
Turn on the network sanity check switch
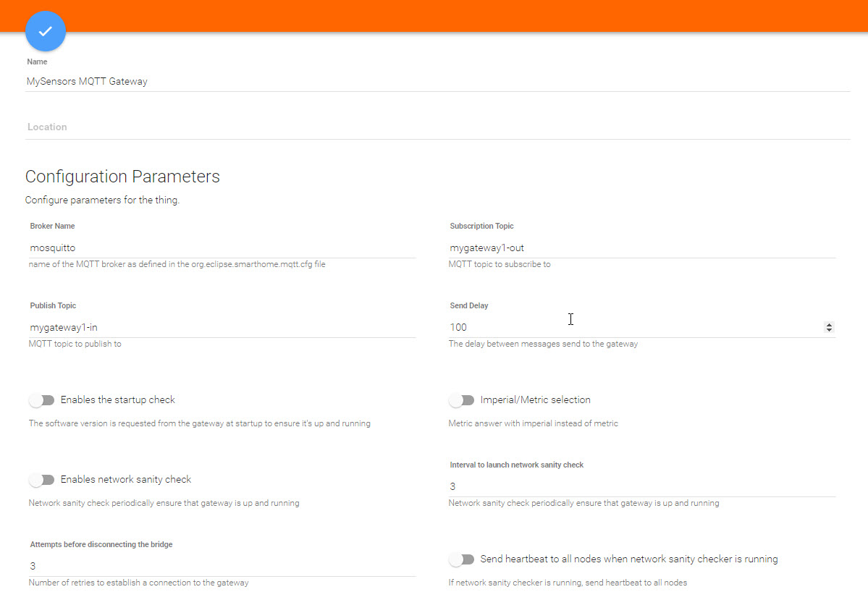pos(42,480)
